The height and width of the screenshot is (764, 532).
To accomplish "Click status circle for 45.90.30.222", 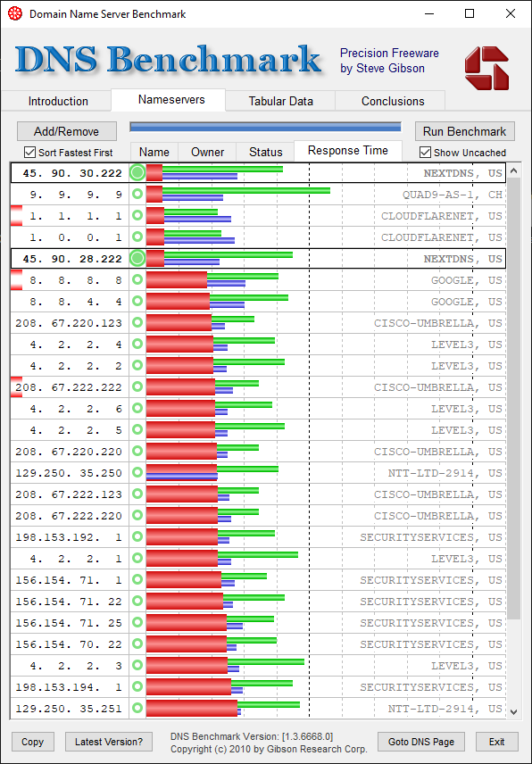I will tap(137, 172).
